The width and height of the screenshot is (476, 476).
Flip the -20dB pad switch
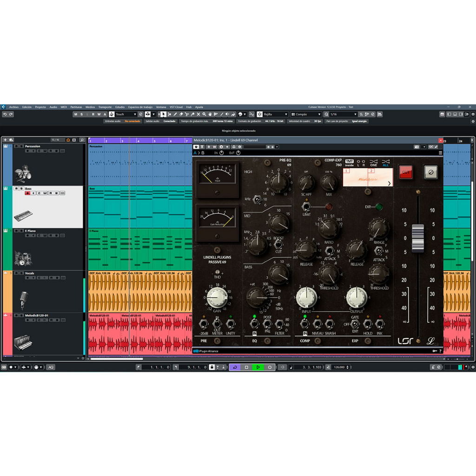click(203, 324)
